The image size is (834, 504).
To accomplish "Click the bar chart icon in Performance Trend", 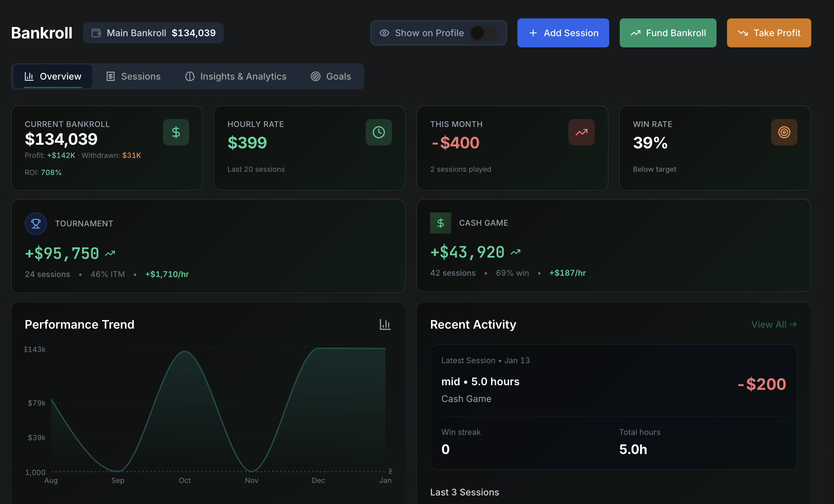I will (x=385, y=324).
